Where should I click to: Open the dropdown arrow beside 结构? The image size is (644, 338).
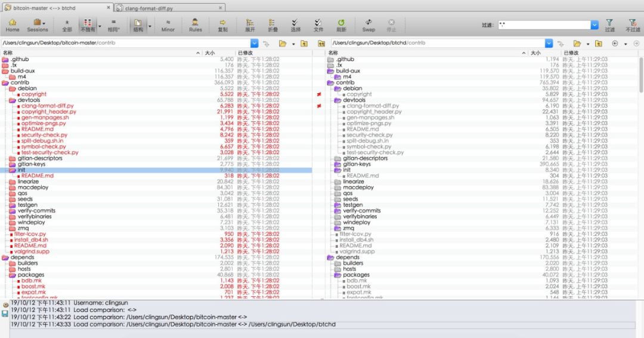[x=150, y=26]
